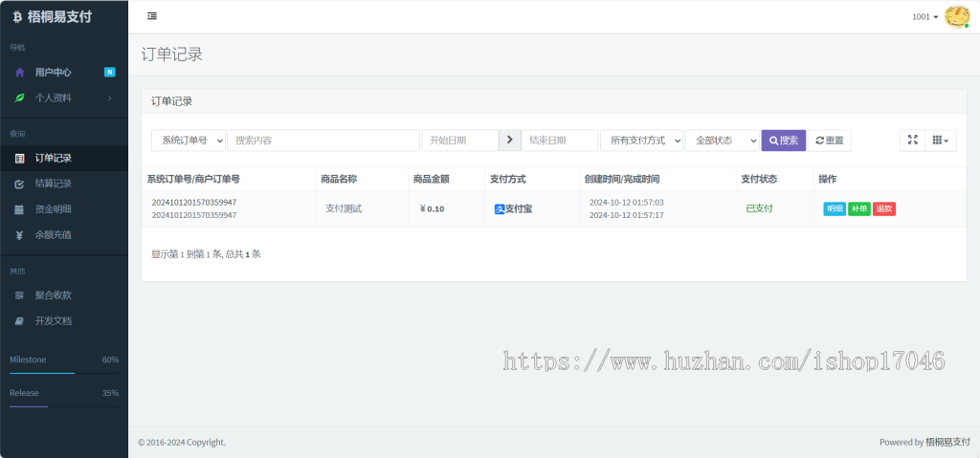
Task: Click the arrow between the date fields
Action: click(x=509, y=141)
